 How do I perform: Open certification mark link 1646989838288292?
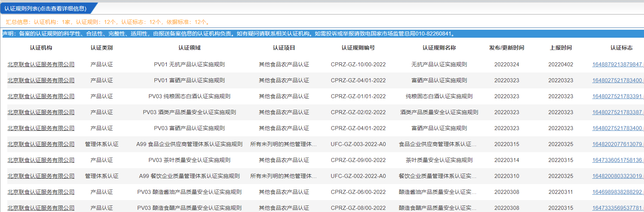click(x=618, y=192)
